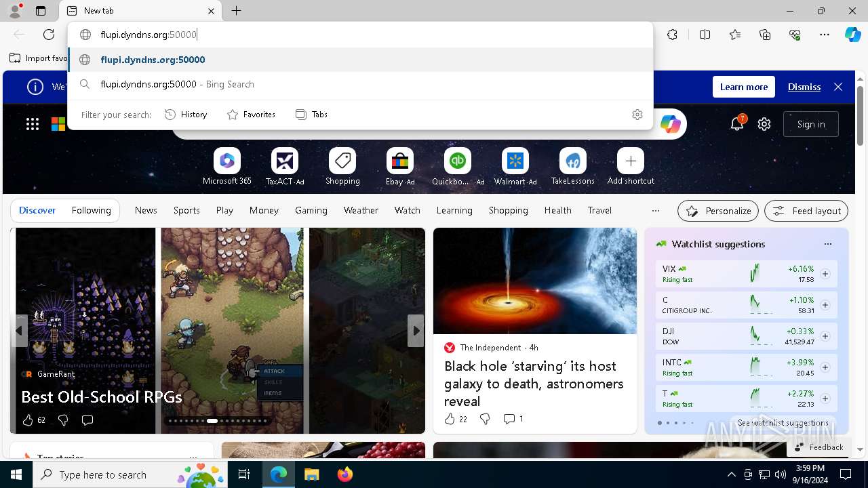
Task: Click Learn more in the blue banner
Action: coord(744,87)
